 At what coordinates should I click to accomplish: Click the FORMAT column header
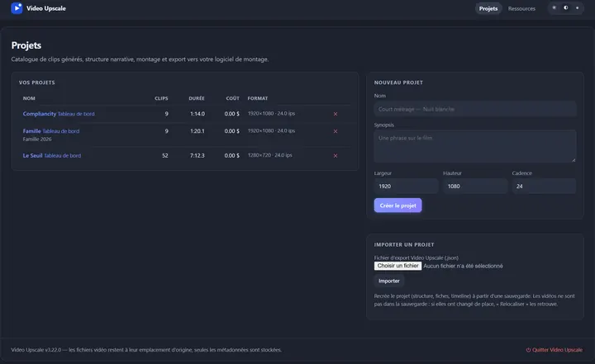pos(258,98)
